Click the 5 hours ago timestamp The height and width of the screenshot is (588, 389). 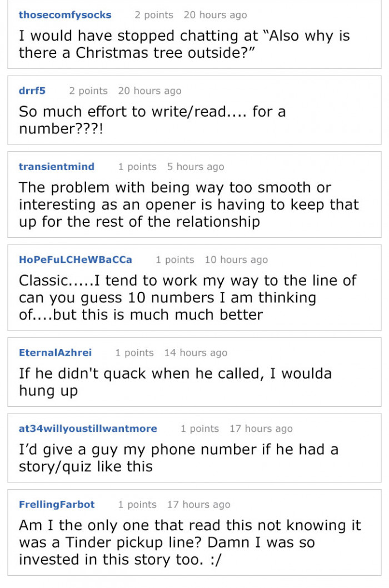coord(196,167)
